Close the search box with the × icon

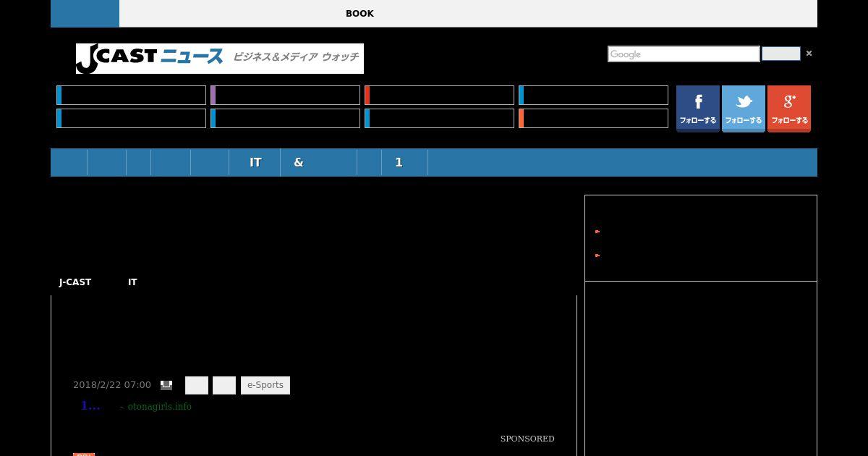(x=809, y=53)
